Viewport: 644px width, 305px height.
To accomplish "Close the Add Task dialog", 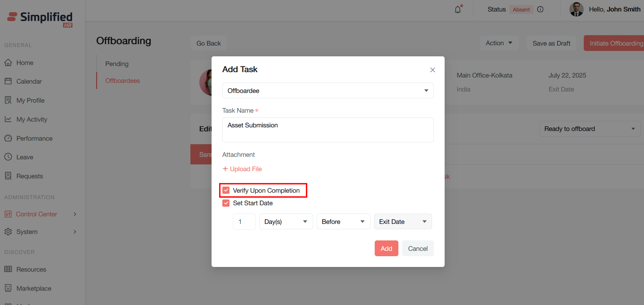I will click(432, 70).
